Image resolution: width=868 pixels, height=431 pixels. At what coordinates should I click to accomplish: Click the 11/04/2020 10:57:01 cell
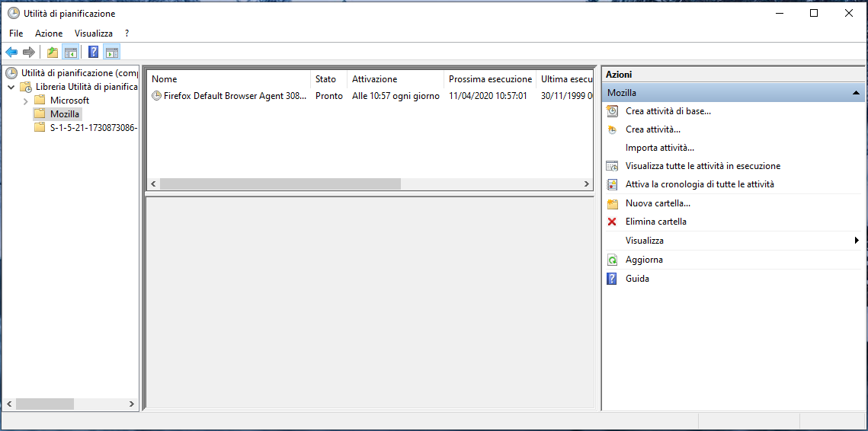click(488, 96)
